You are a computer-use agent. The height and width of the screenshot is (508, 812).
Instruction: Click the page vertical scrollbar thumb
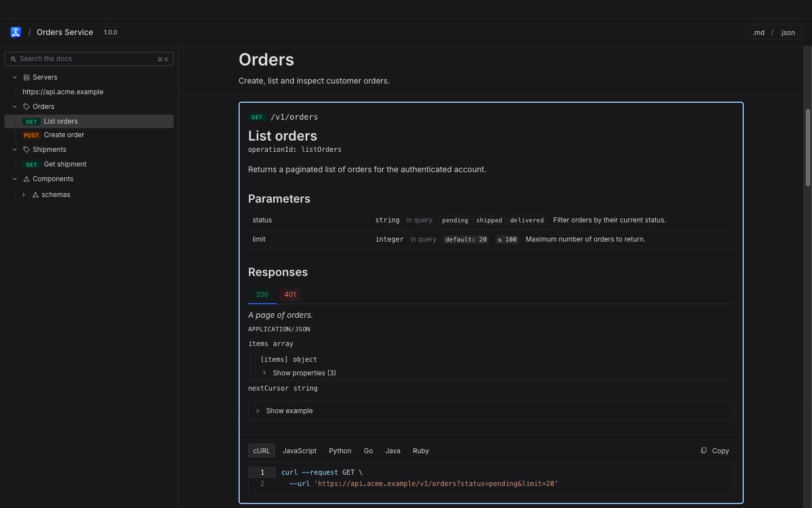pyautogui.click(x=807, y=147)
